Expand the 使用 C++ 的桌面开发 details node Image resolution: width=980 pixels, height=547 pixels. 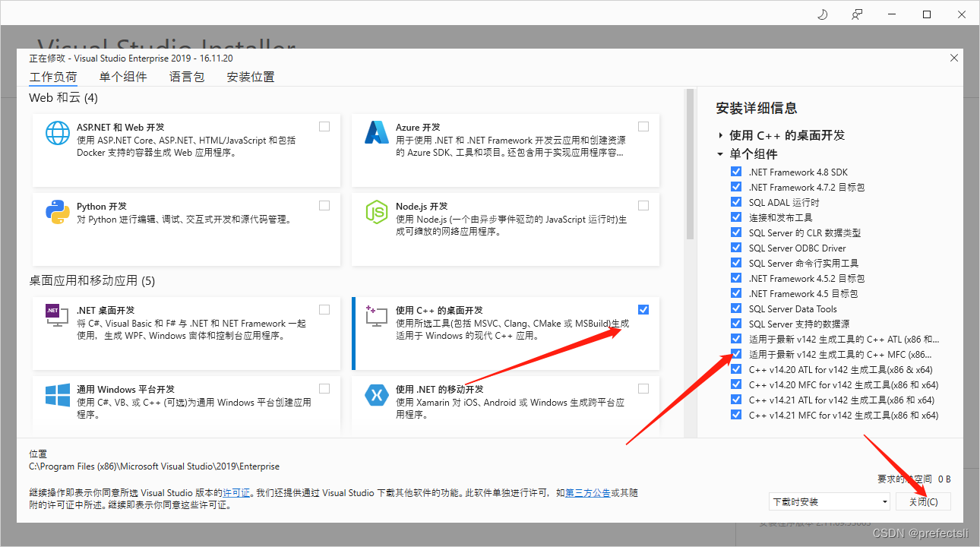point(720,135)
